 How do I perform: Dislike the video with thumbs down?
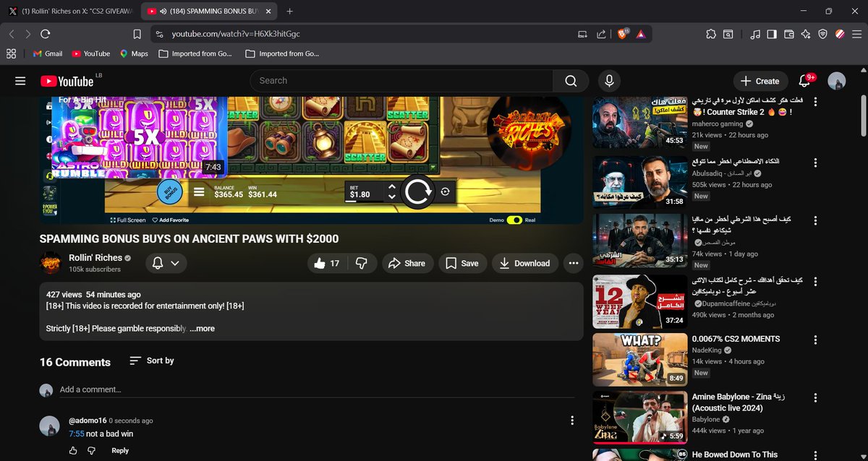pos(362,264)
